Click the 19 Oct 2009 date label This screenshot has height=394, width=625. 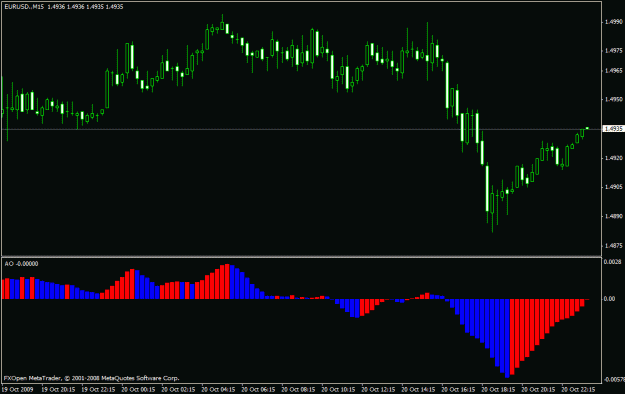[x=18, y=389]
